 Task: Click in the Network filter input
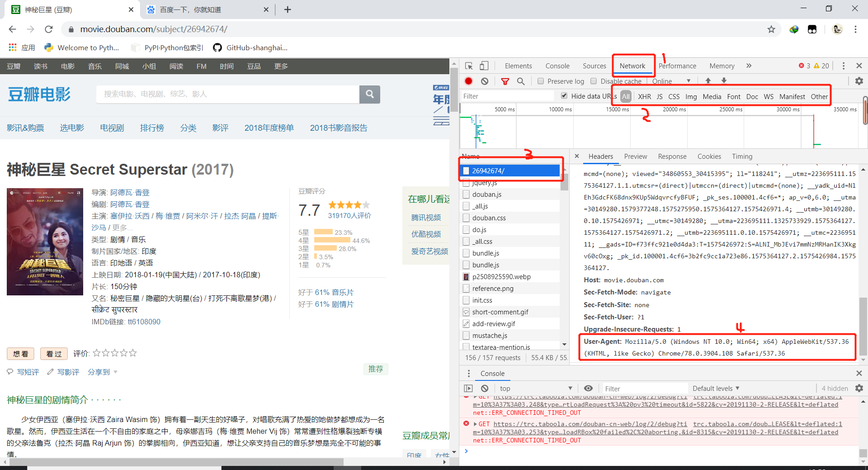point(507,96)
